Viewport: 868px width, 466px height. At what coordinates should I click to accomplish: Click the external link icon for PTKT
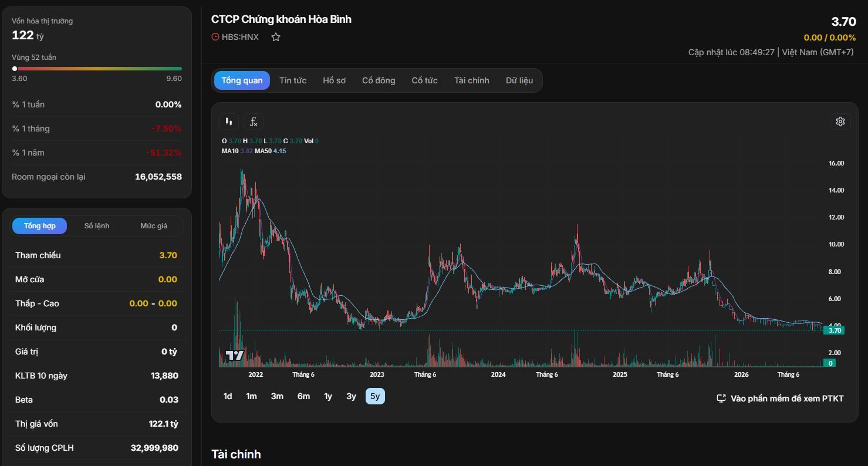[721, 399]
